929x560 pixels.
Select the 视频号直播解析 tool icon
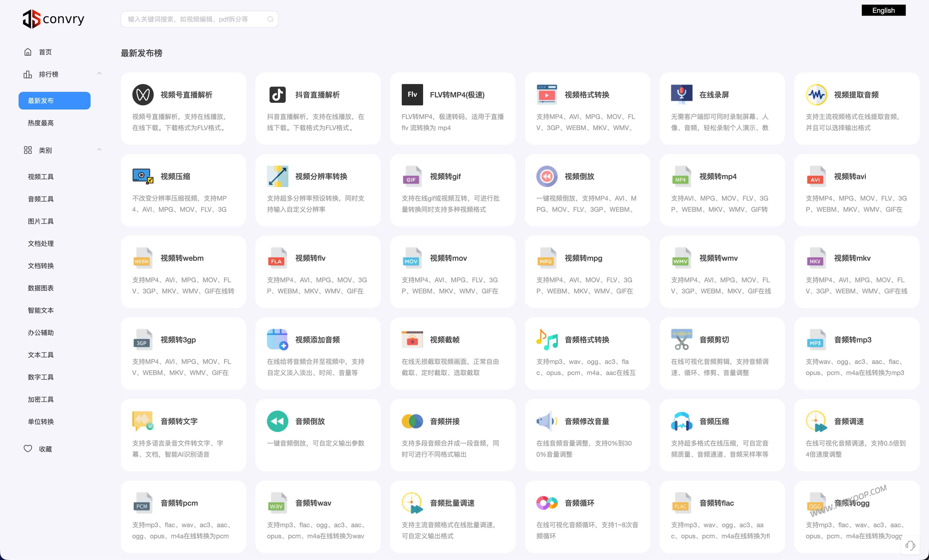tap(143, 95)
